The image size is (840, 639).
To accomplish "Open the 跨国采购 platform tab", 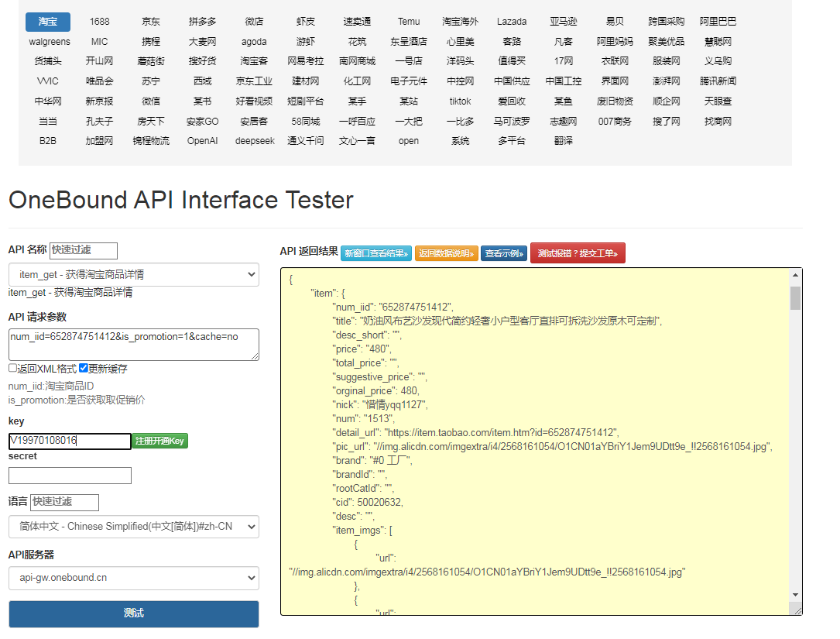I will pos(666,22).
